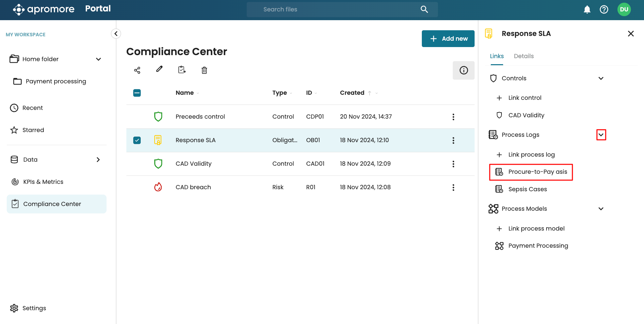Screen dimensions: 644x324
Task: Click the Search files input field
Action: pos(336,9)
